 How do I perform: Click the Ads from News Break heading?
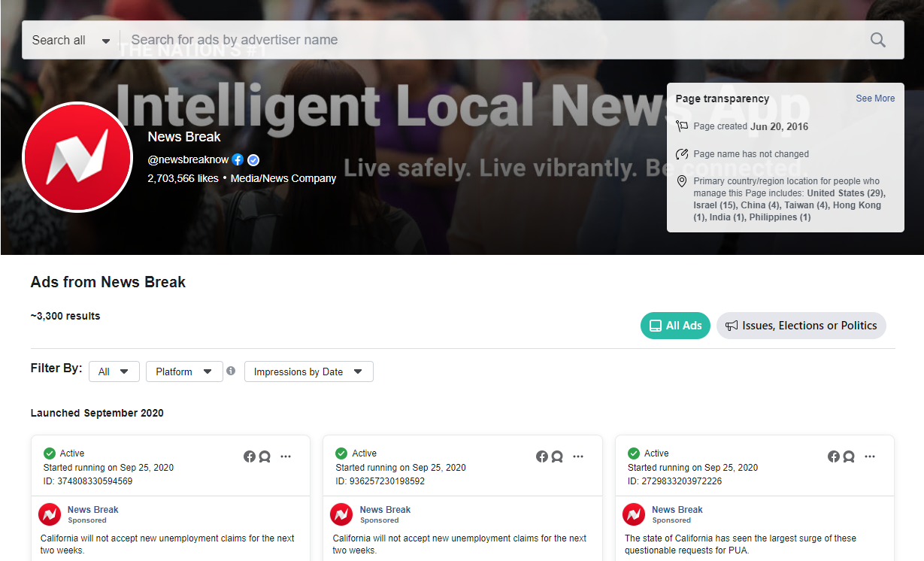tap(108, 283)
